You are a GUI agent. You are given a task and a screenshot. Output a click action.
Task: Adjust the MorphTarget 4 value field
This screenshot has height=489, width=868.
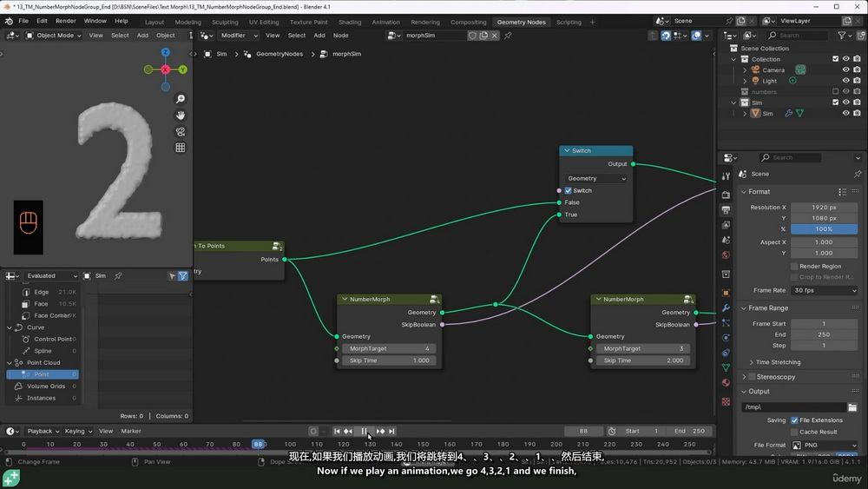pos(389,349)
